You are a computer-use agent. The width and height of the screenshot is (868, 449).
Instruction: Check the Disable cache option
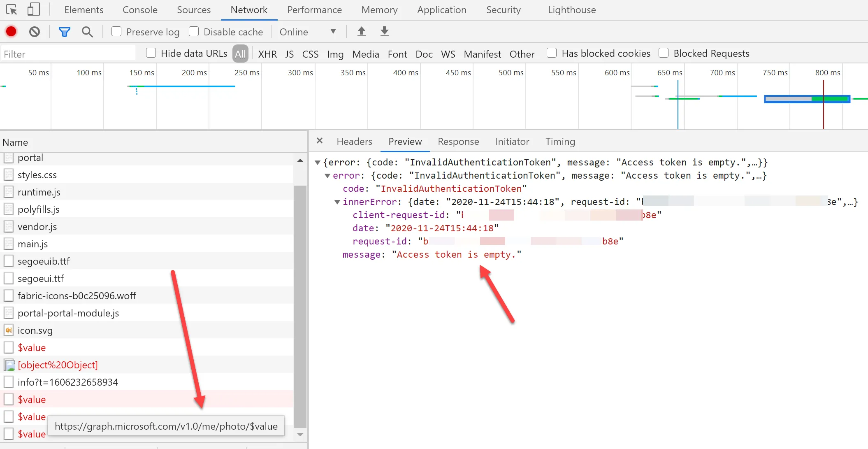click(194, 31)
